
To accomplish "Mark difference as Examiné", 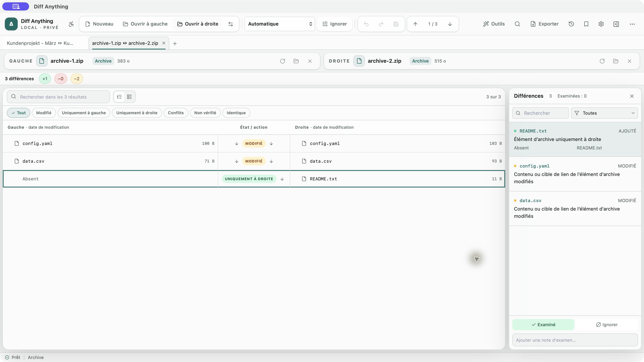I will tap(543, 325).
